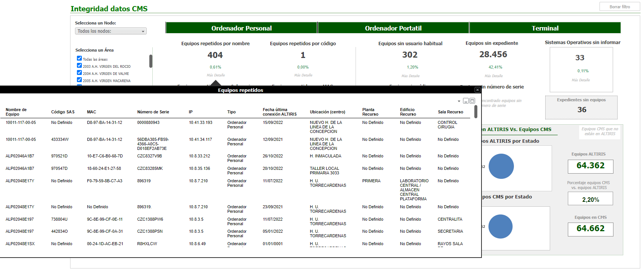Sort by Tipo column header
The height and width of the screenshot is (270, 644).
pyautogui.click(x=232, y=112)
